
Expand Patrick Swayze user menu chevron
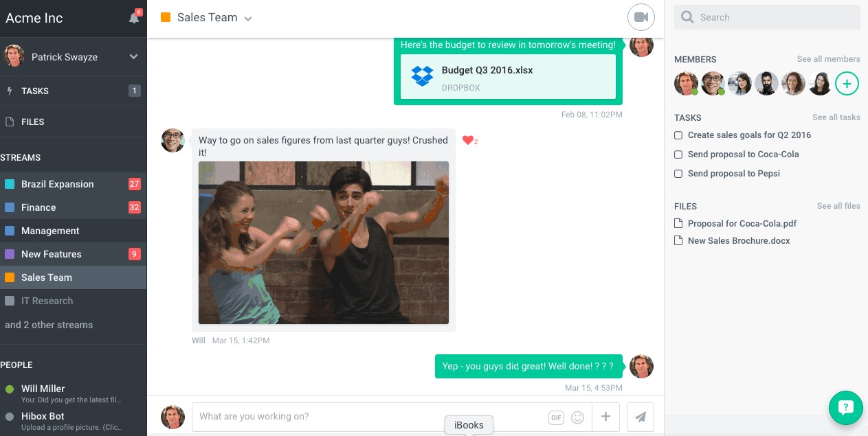click(134, 57)
